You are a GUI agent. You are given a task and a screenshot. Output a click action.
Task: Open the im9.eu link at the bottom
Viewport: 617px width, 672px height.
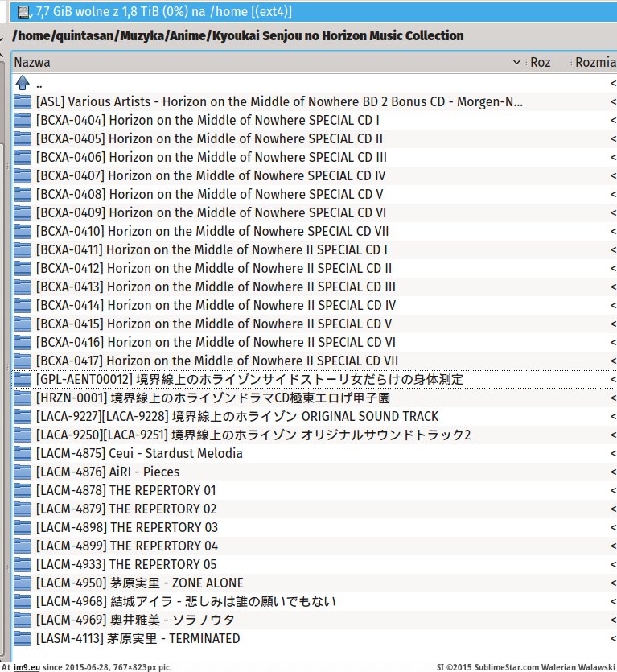click(x=30, y=666)
